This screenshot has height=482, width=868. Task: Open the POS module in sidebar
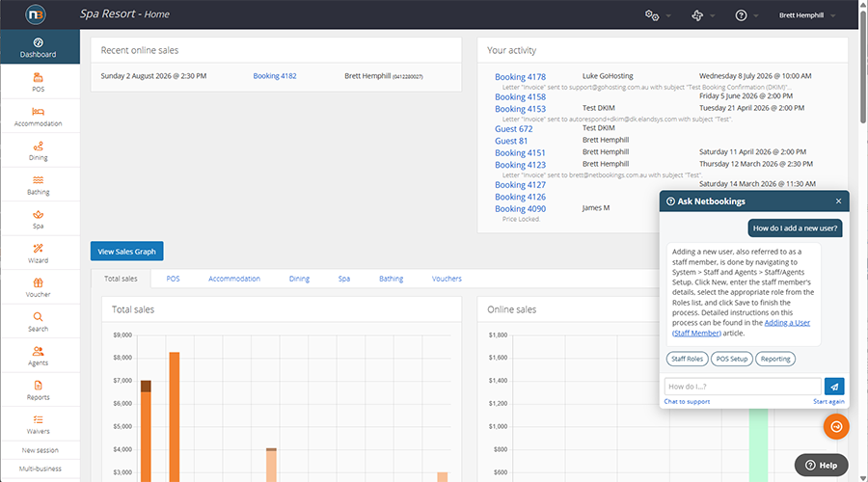39,82
